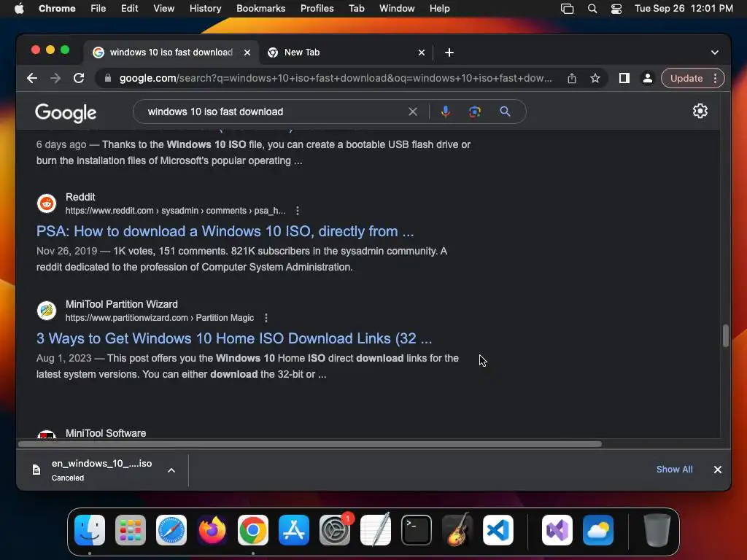
Task: Open the Bookmarks menu
Action: 261,9
